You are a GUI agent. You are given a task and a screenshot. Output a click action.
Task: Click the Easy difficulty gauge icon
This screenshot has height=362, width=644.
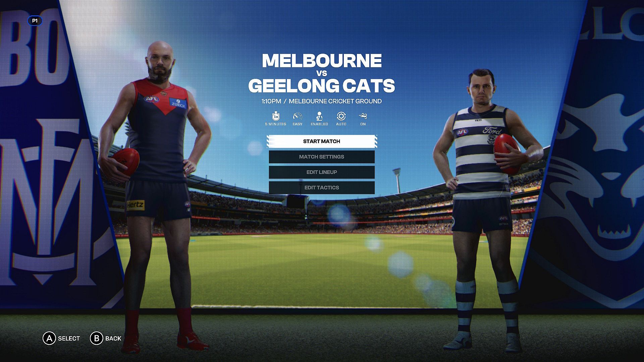click(x=298, y=116)
